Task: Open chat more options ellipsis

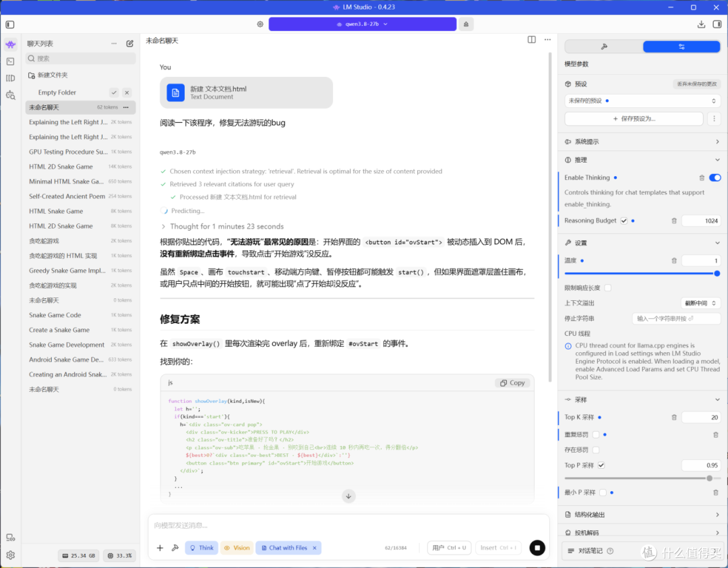Action: [x=547, y=40]
